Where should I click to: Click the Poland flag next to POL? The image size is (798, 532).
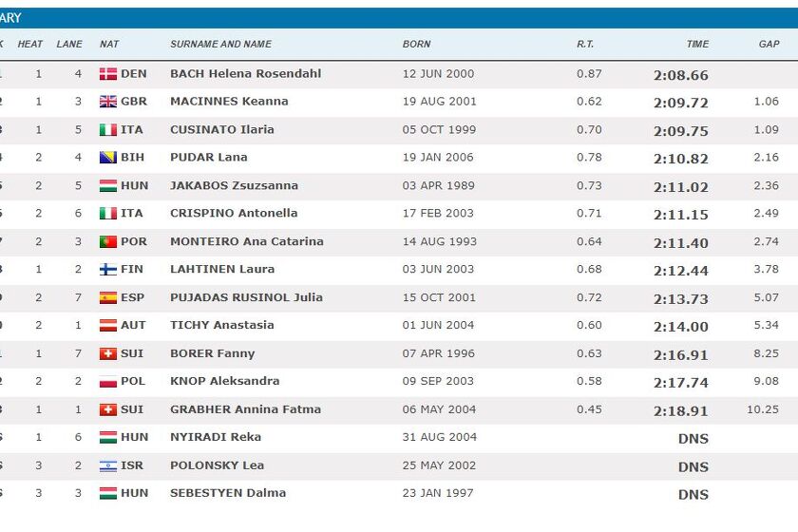click(x=108, y=382)
